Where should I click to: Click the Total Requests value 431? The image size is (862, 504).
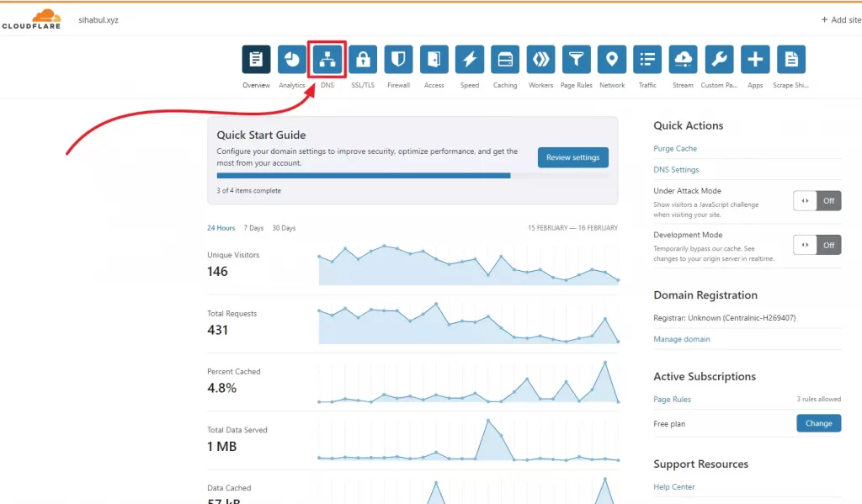coord(218,330)
